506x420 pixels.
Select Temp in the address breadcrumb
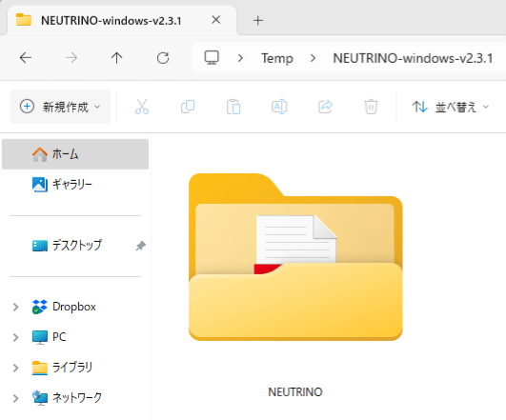click(x=277, y=58)
